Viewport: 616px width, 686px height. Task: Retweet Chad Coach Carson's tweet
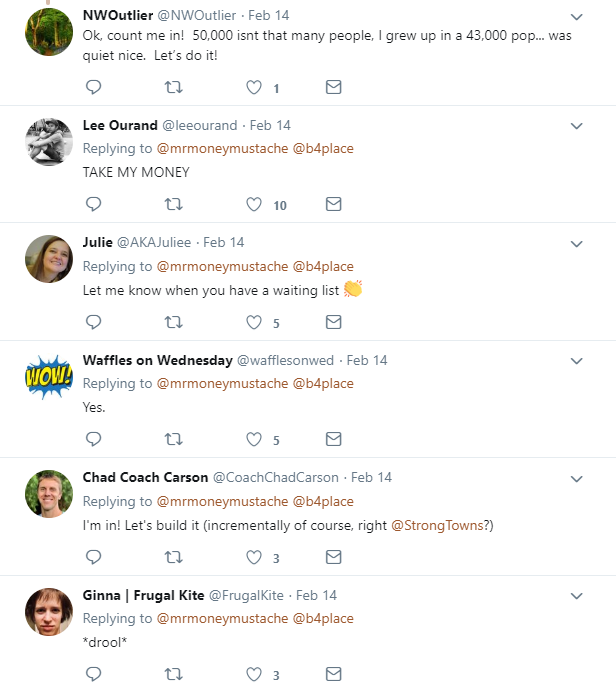(x=173, y=557)
